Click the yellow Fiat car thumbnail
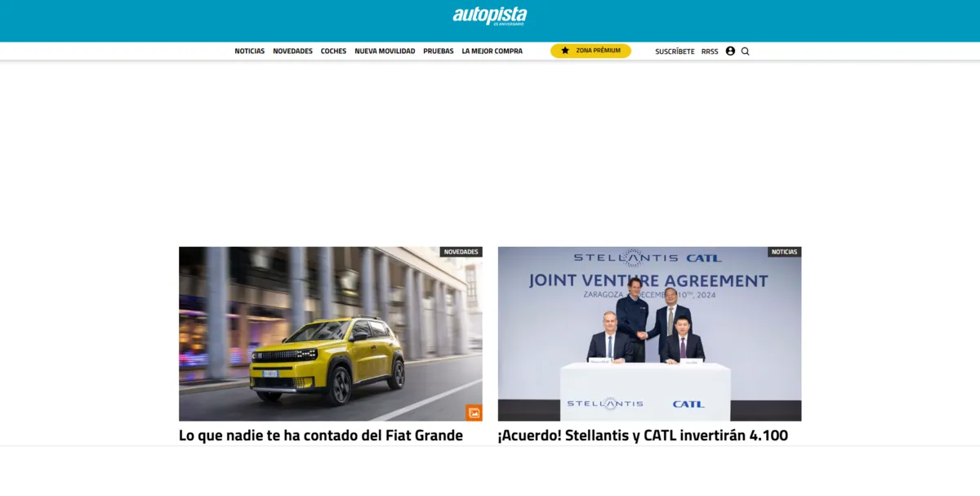This screenshot has width=980, height=496. point(331,333)
